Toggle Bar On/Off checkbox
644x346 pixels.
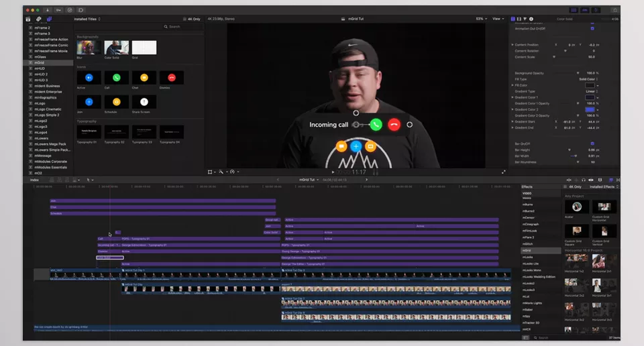592,143
